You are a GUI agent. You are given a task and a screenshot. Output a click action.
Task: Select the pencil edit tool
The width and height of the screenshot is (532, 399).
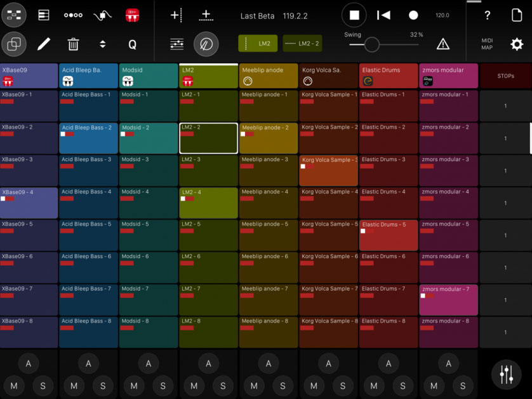tap(43, 44)
